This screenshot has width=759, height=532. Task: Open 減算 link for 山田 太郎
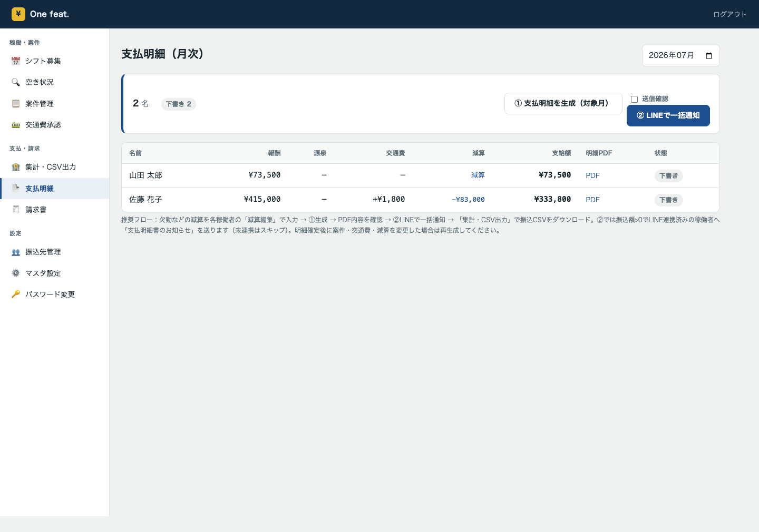[x=478, y=175]
